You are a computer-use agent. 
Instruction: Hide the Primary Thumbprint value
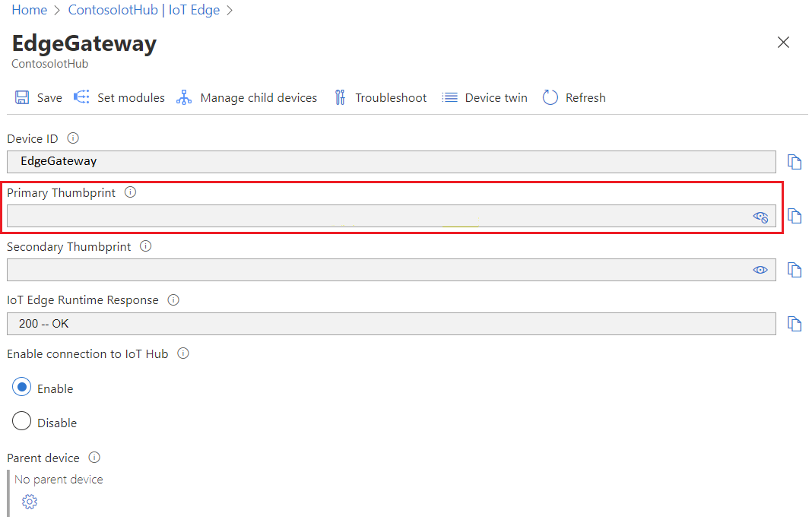pos(760,217)
